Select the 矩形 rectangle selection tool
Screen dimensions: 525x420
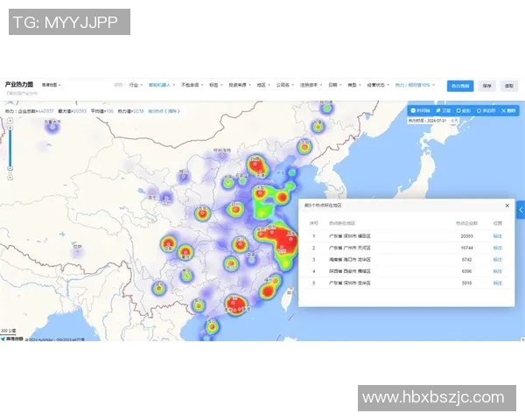point(465,111)
